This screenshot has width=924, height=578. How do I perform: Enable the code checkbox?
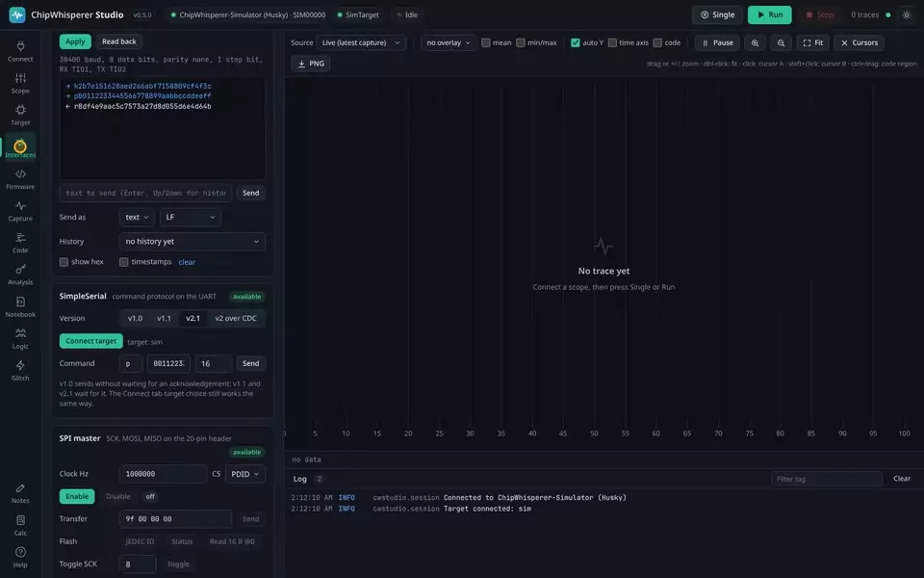coord(657,42)
